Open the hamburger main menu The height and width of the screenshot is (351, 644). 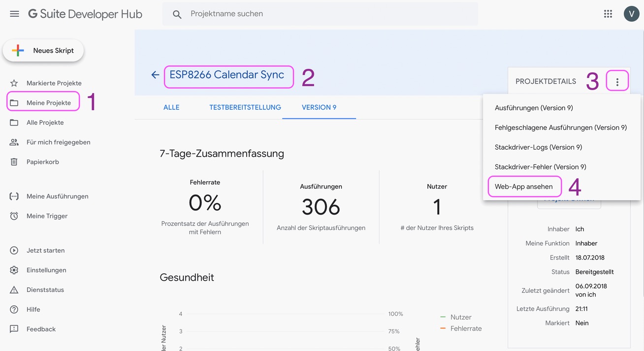pyautogui.click(x=14, y=14)
